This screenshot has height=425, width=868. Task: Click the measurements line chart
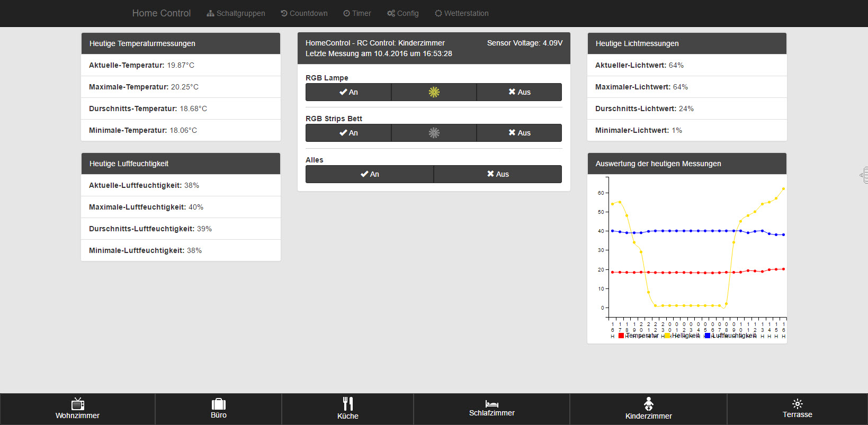[x=687, y=258]
